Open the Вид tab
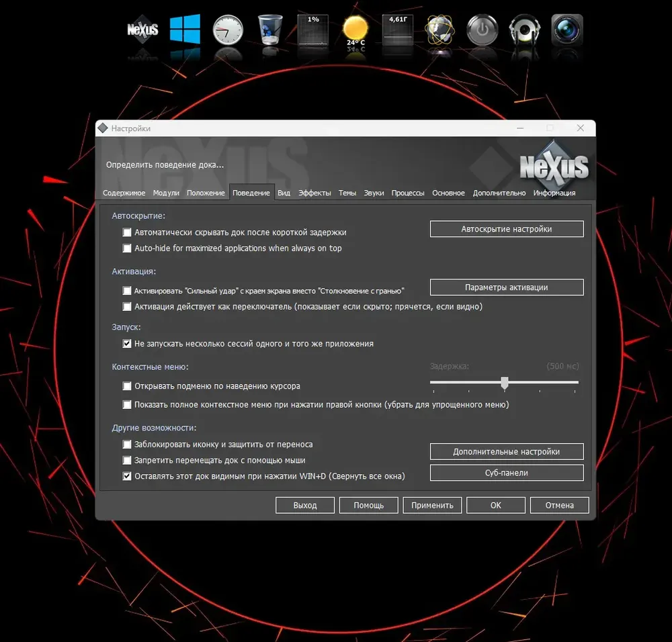 point(284,193)
